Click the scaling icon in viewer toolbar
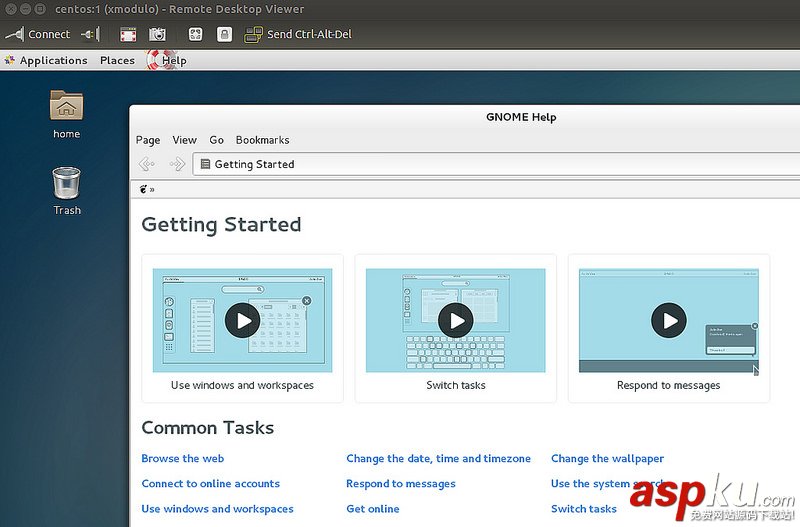Image resolution: width=800 pixels, height=527 pixels. [195, 34]
